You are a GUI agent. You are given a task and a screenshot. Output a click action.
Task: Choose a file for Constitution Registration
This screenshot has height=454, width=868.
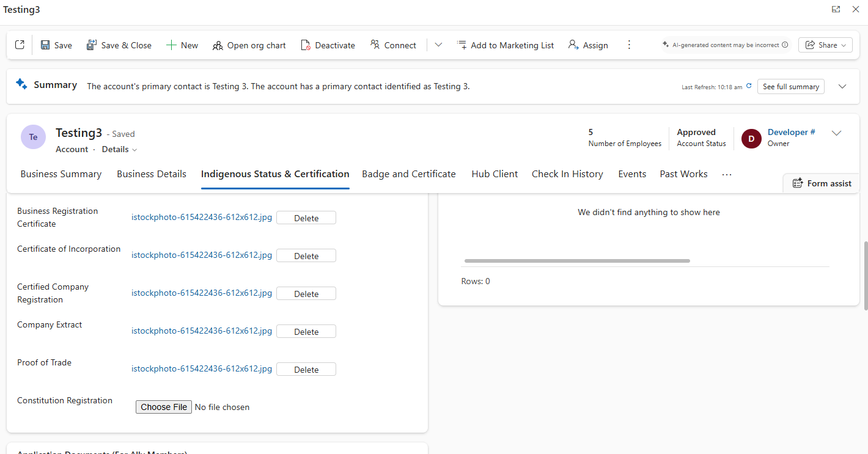coord(164,407)
